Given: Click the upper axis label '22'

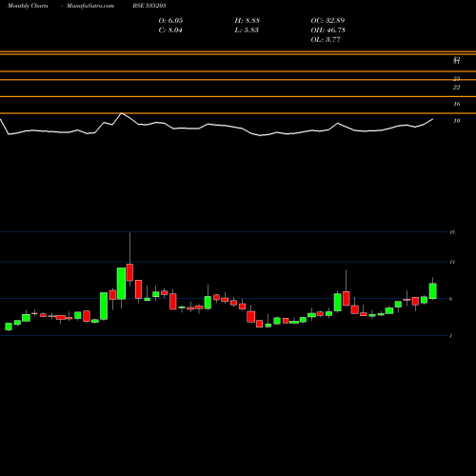Looking at the screenshot, I should point(457,88).
